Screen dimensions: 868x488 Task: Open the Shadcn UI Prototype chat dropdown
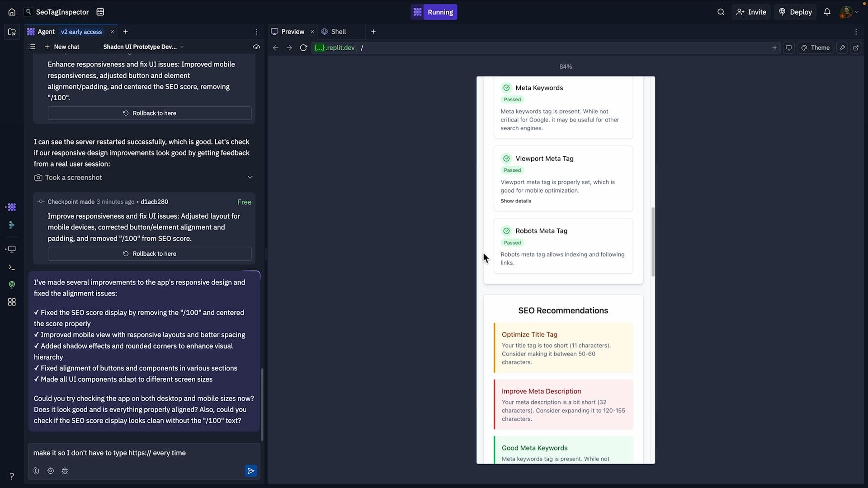(x=143, y=47)
